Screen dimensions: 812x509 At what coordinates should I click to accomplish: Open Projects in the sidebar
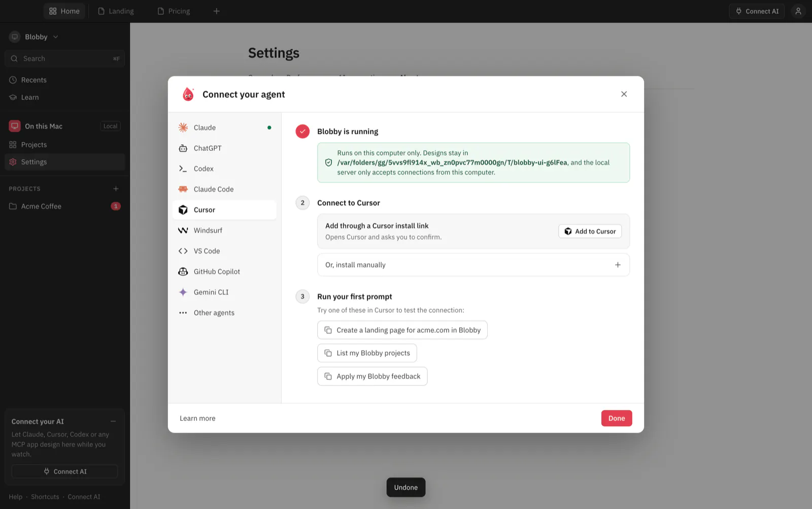65,145
